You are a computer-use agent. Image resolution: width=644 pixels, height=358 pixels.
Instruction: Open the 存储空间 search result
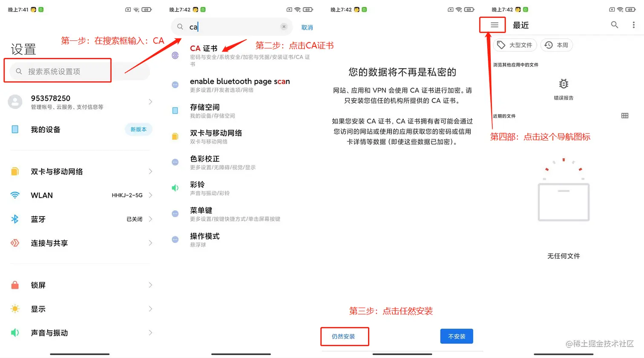pyautogui.click(x=241, y=111)
